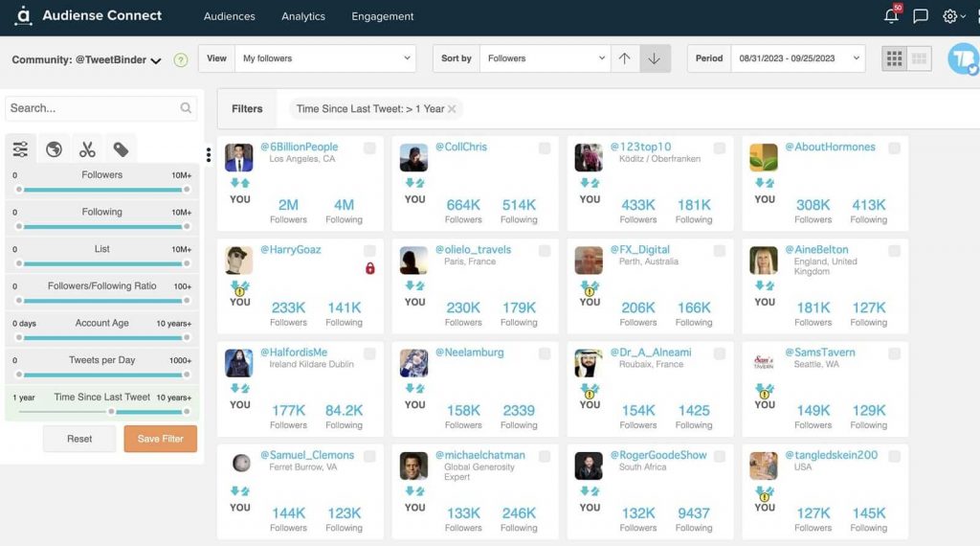Screen dimensions: 980x546
Task: Click follow arrows icon on @Neelamburg card
Action: pyautogui.click(x=414, y=388)
